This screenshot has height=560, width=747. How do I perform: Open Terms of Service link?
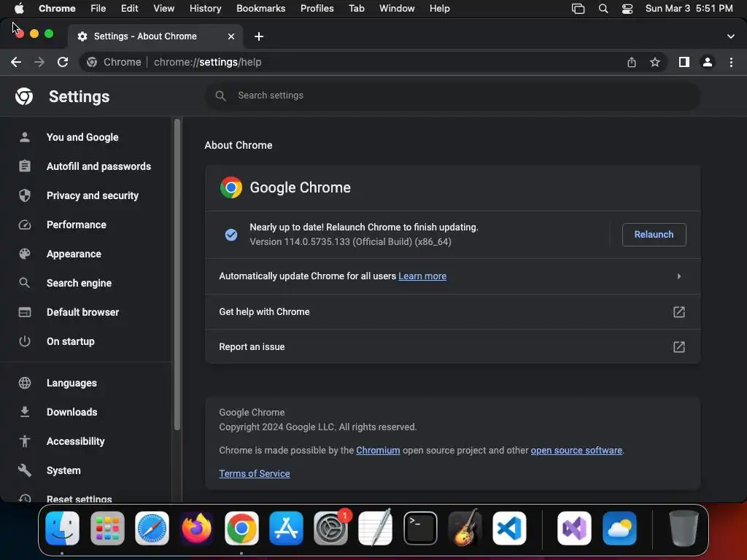[x=255, y=473]
